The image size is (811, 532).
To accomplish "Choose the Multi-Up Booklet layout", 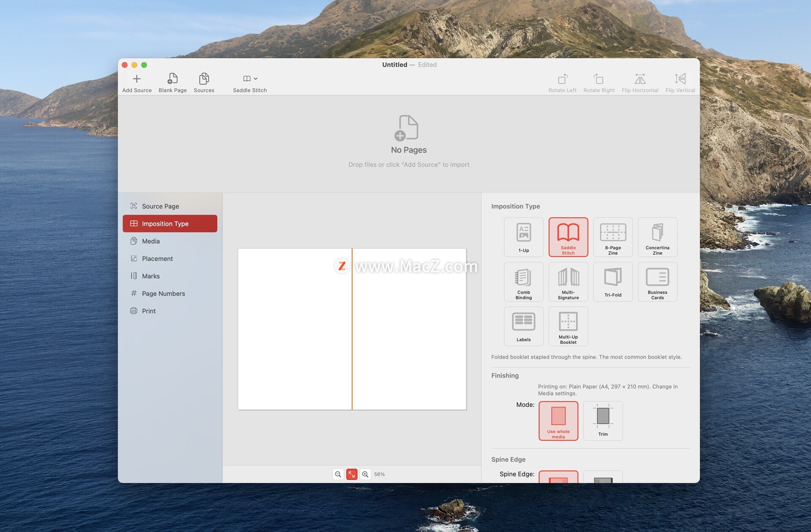I will tap(568, 326).
